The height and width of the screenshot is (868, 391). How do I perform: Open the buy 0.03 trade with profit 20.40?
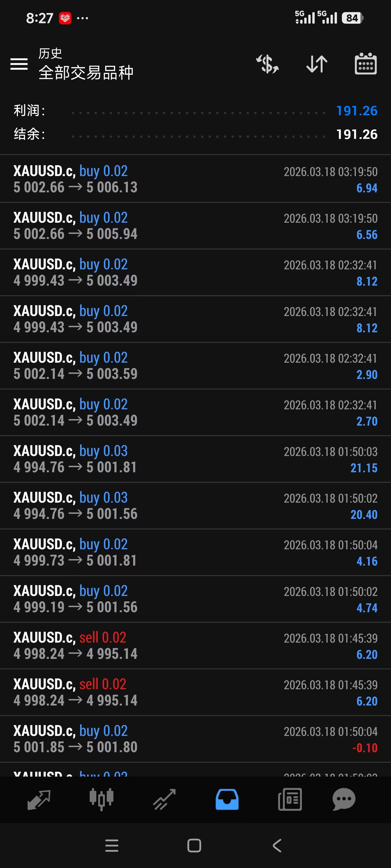(x=195, y=505)
